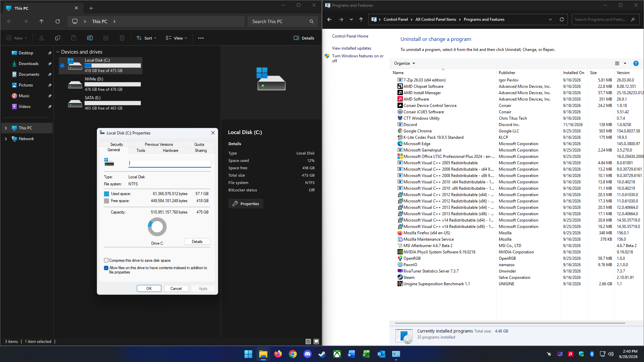Switch to the Sharing tab in Properties
This screenshot has height=362, width=644.
pos(201,150)
